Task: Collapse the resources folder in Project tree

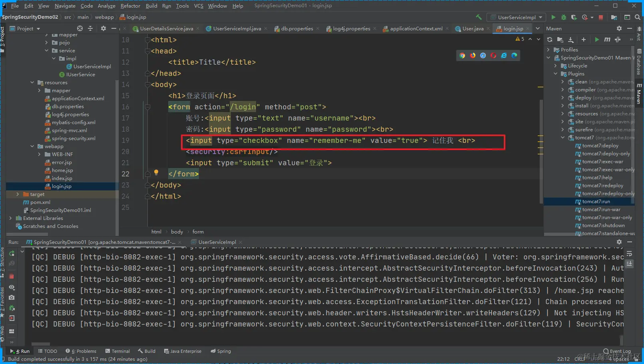Action: pyautogui.click(x=32, y=83)
